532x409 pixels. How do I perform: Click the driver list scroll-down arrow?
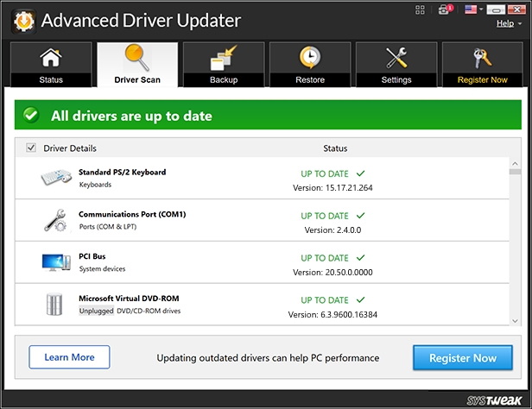(x=515, y=321)
